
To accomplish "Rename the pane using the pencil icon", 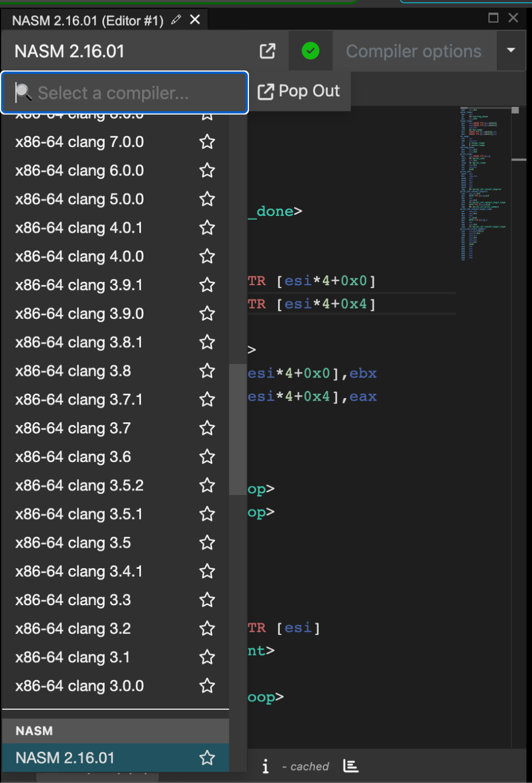I will 176,20.
